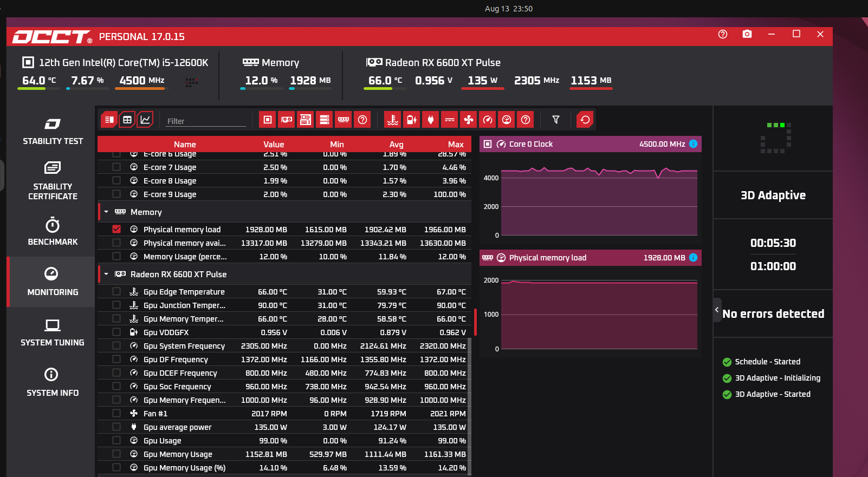Tick the Fan #1 checkbox
The height and width of the screenshot is (477, 868).
116,413
